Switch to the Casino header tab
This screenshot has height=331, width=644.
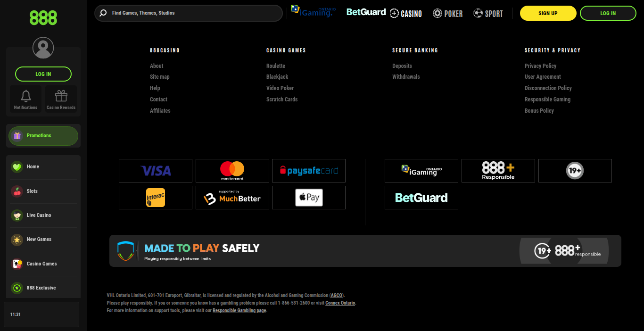pyautogui.click(x=406, y=14)
